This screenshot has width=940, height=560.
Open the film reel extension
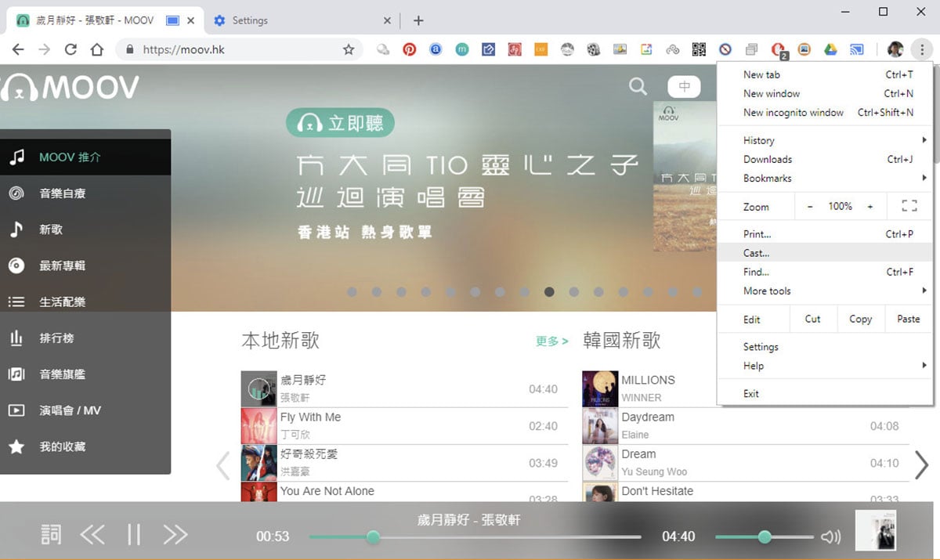pyautogui.click(x=594, y=49)
